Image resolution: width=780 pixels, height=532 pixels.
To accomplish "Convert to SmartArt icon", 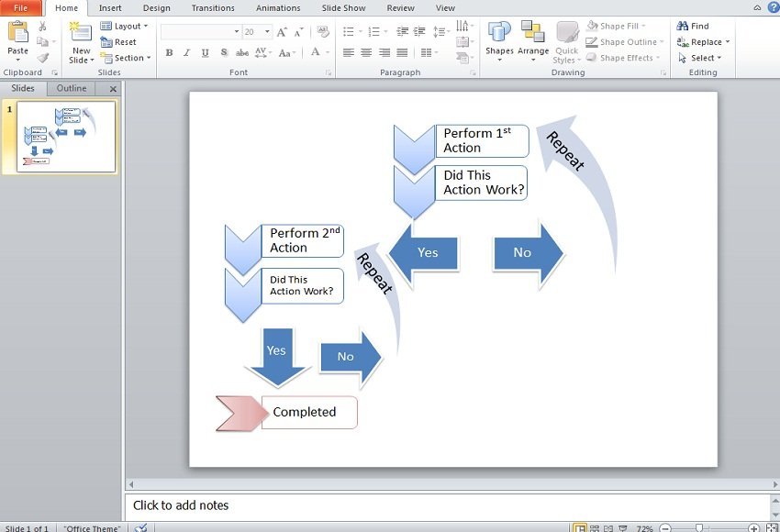I will (464, 58).
